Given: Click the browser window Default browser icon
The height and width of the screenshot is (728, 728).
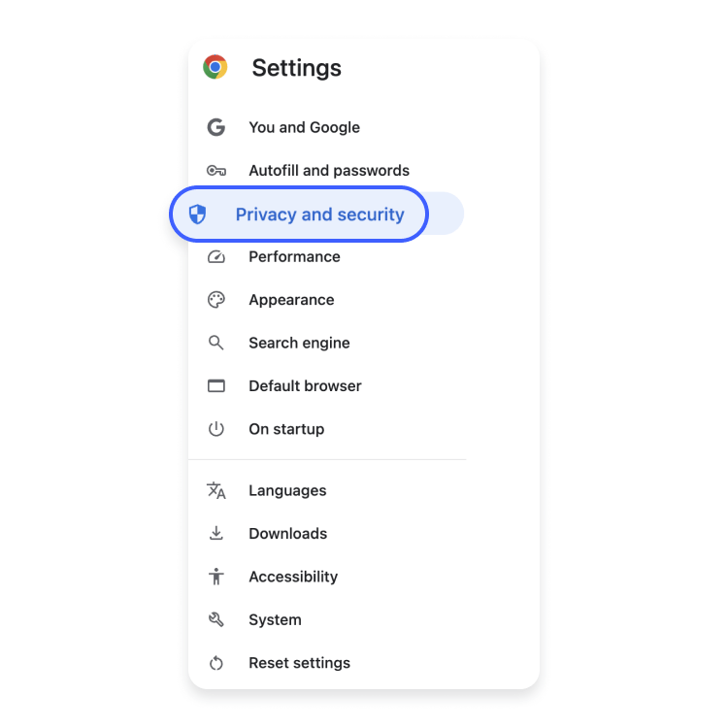Looking at the screenshot, I should (216, 386).
